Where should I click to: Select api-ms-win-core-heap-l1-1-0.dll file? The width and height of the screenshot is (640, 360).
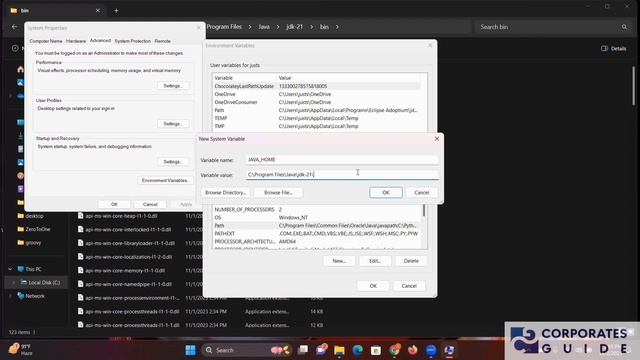click(x=121, y=216)
